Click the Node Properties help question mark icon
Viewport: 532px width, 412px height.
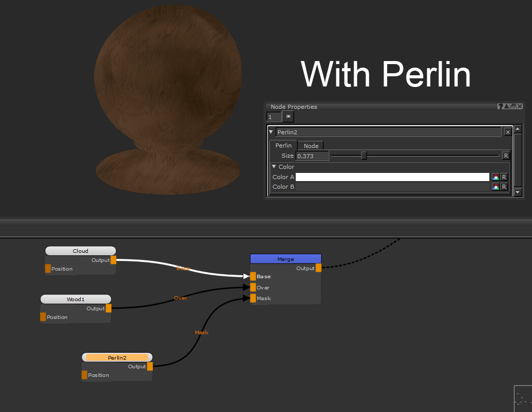(x=500, y=106)
